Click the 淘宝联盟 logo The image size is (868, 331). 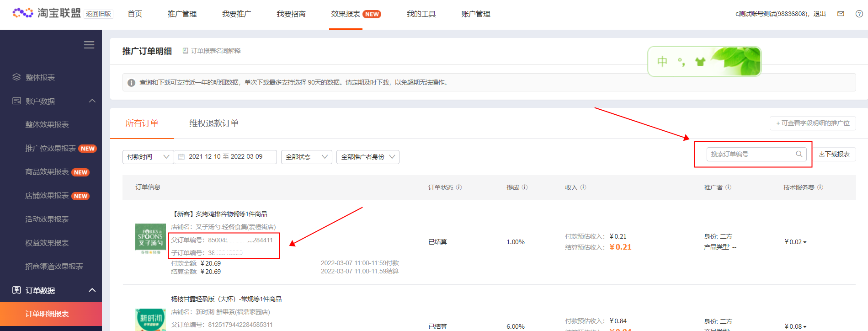pos(47,13)
